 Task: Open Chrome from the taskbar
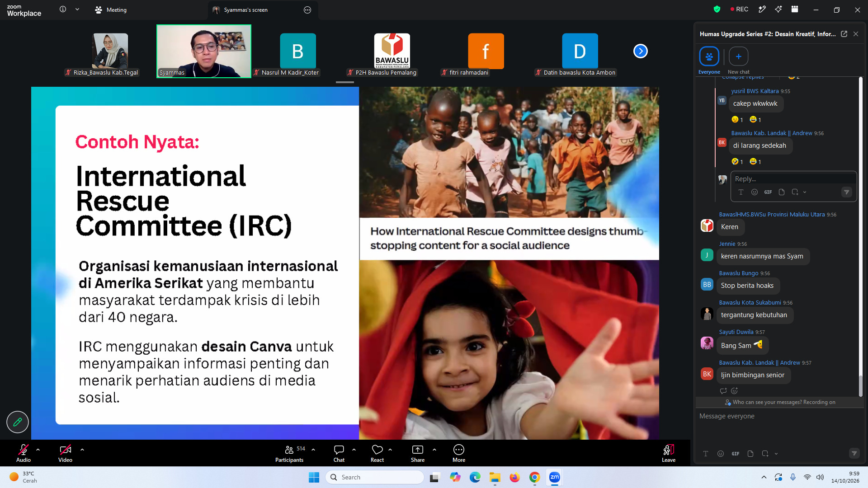point(535,477)
